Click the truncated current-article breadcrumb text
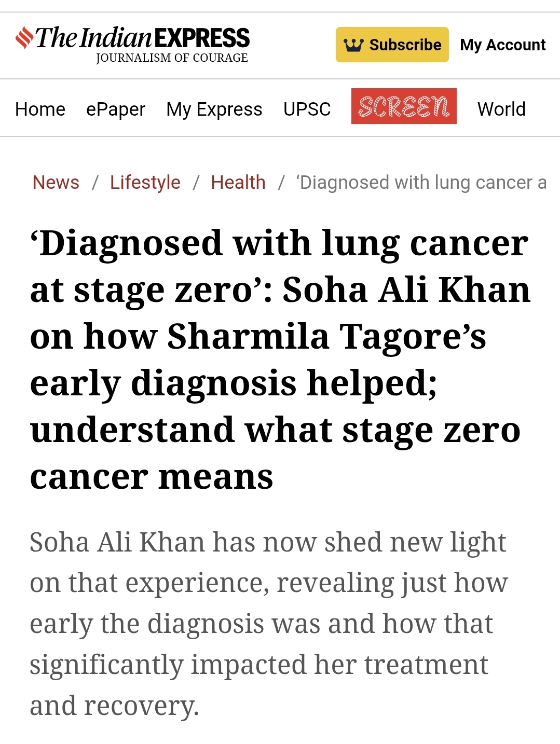Screen dimensions: 560x744 pos(421,183)
